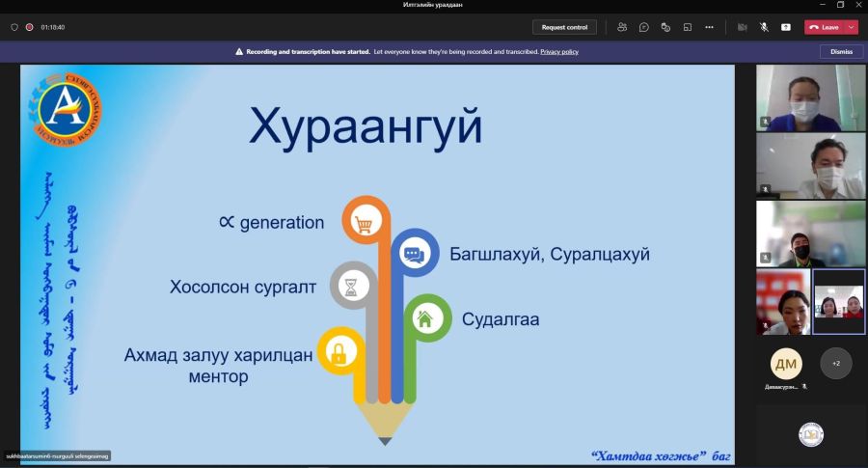This screenshot has width=868, height=468.
Task: Select the top participant video in blue scrubs
Action: [810, 97]
